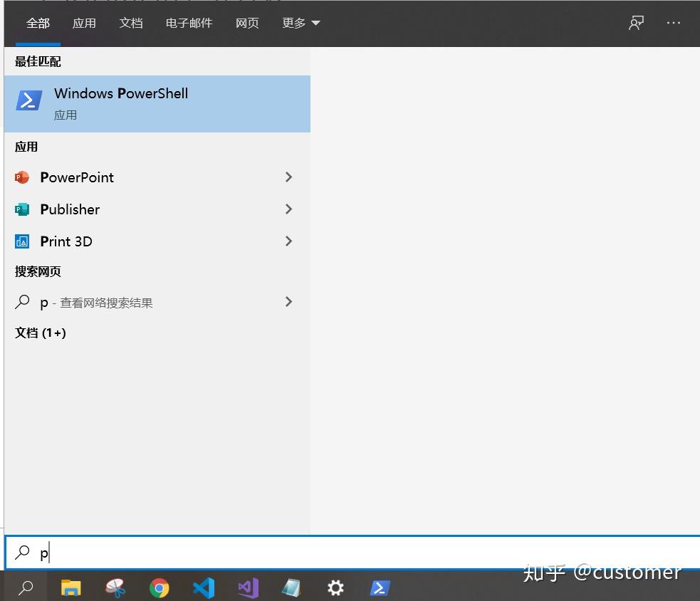Select the 网页 filter tab
This screenshot has height=601, width=700.
pyautogui.click(x=247, y=23)
